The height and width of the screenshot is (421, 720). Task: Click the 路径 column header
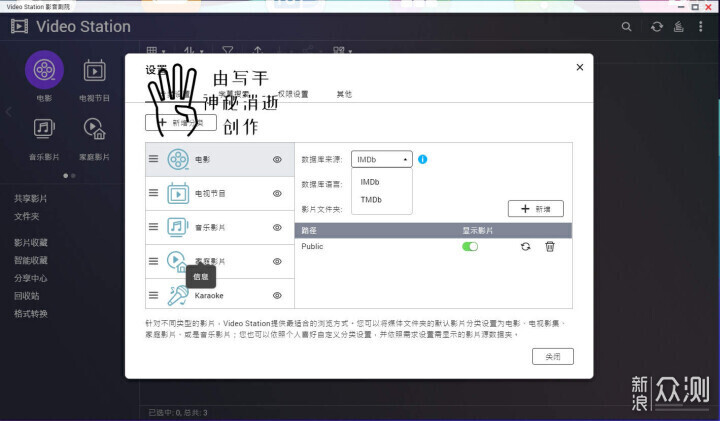tap(309, 230)
